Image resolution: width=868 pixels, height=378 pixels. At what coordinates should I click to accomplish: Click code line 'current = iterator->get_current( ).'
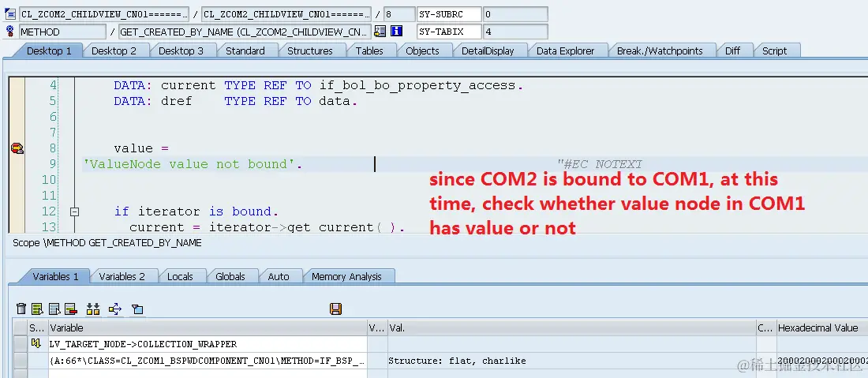coord(268,227)
